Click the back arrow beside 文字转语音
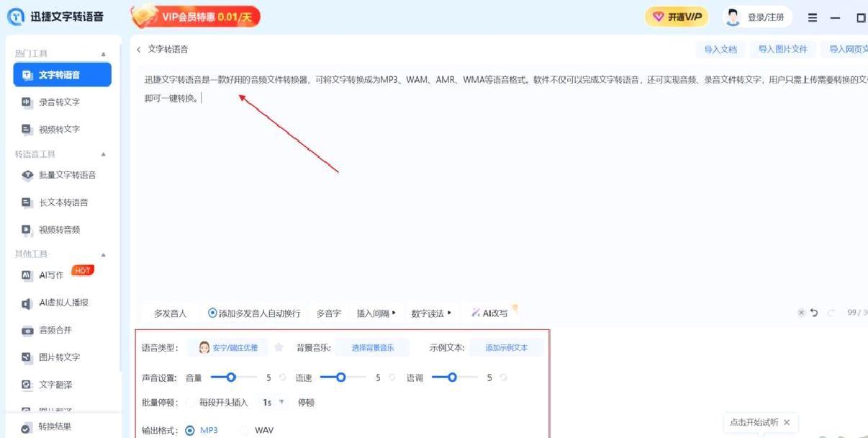This screenshot has width=868, height=438. tap(139, 50)
